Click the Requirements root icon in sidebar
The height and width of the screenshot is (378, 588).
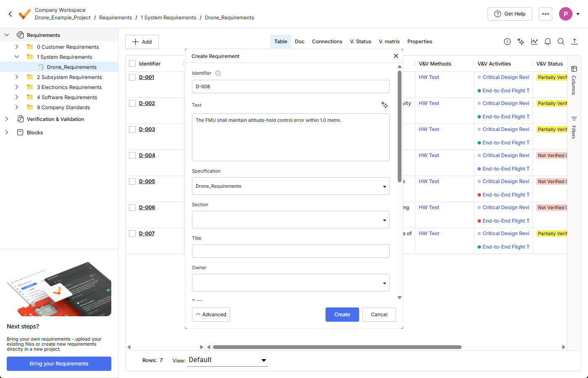click(x=20, y=35)
